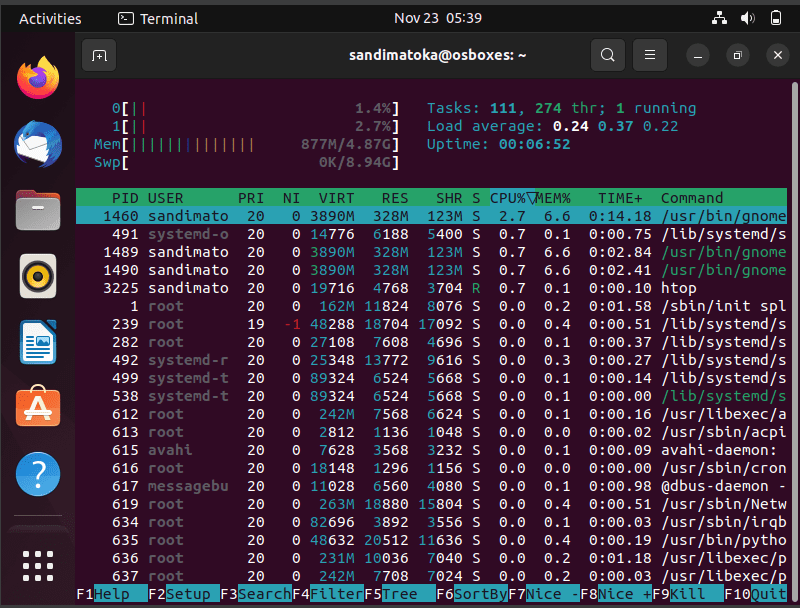Select the /usr/sbin/Netw process row PID 619
800x608 pixels.
pyautogui.click(x=431, y=504)
